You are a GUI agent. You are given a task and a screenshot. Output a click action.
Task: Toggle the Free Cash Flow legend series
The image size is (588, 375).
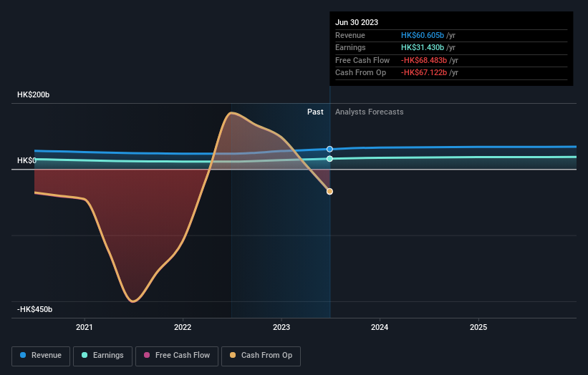tap(177, 356)
